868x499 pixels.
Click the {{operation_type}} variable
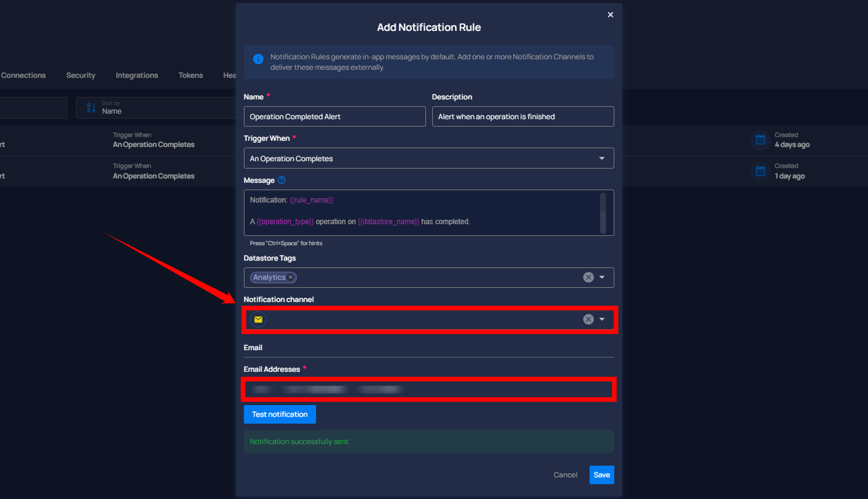point(285,221)
